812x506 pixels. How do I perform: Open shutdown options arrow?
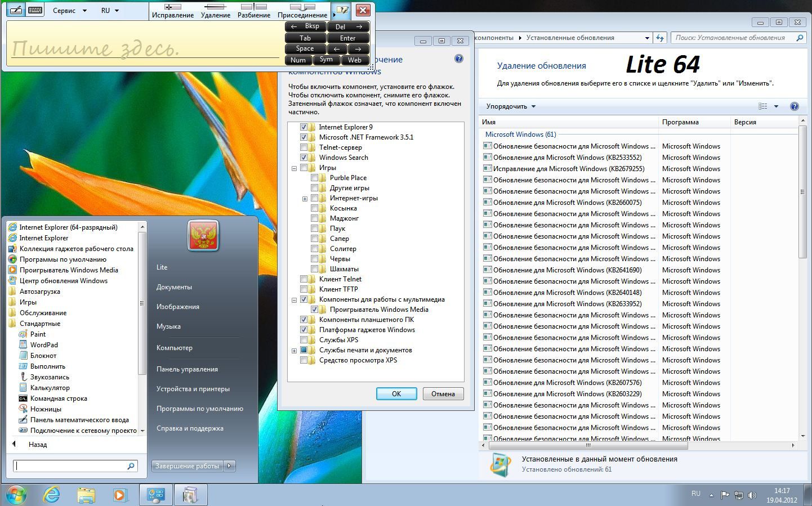pos(229,465)
